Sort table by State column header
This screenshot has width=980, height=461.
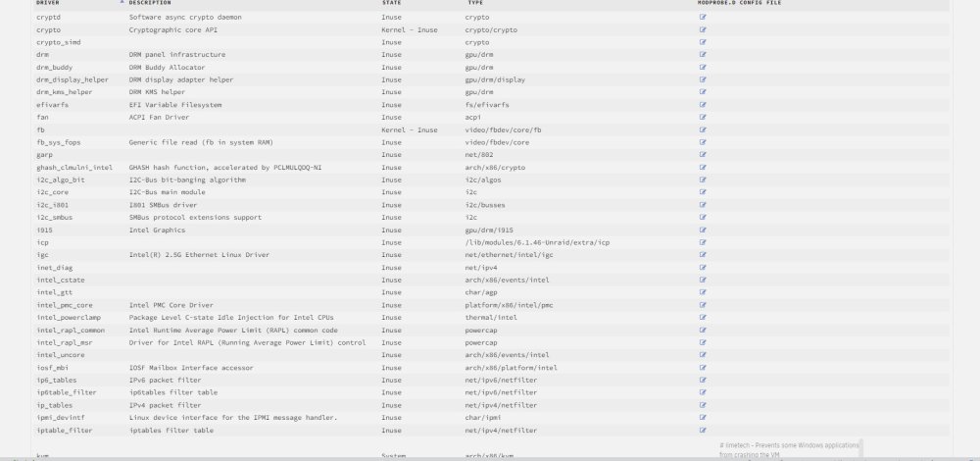pyautogui.click(x=391, y=3)
